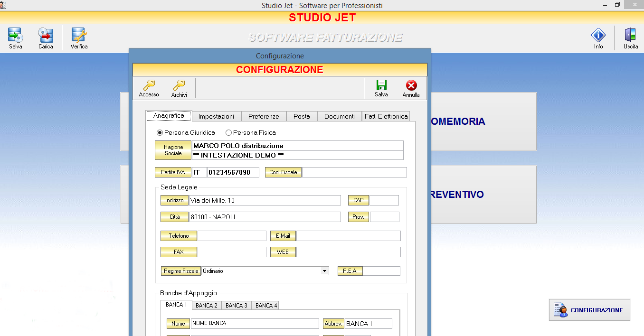Switch to the Posta tab
Viewport: 644px width, 336px height.
coord(302,116)
